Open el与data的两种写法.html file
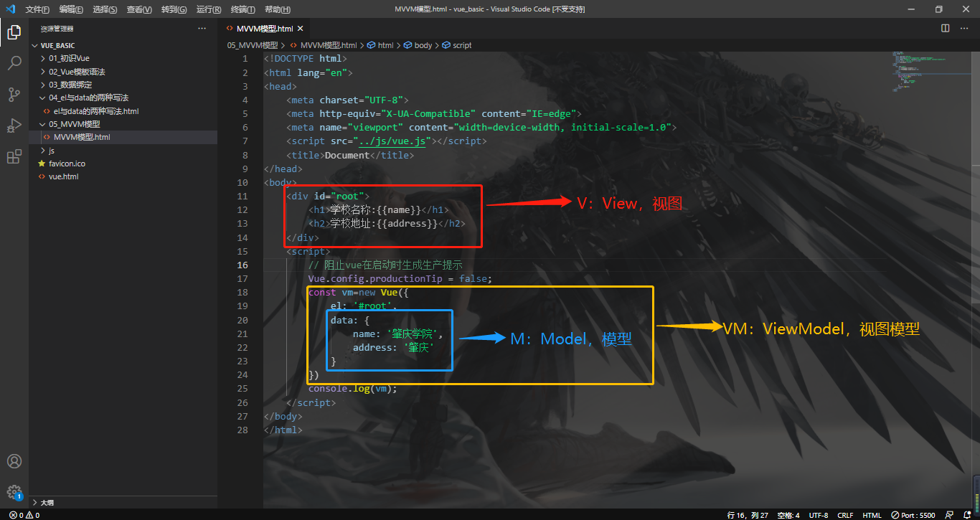Image resolution: width=980 pixels, height=520 pixels. pyautogui.click(x=96, y=111)
